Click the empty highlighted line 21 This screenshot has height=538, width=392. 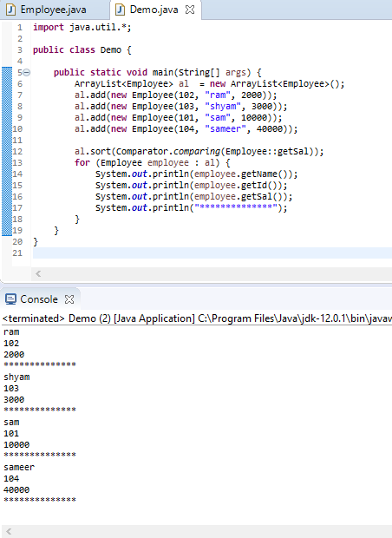[212, 253]
